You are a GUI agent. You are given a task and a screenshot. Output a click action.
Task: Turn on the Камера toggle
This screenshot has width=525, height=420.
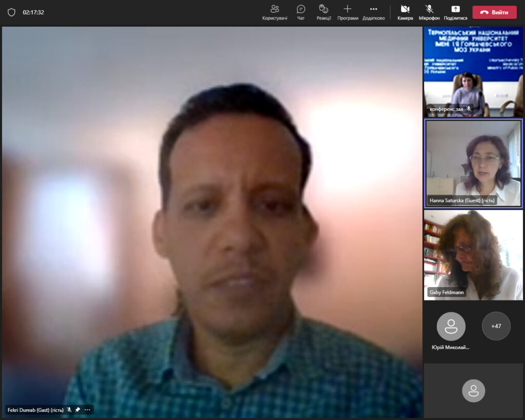(405, 12)
